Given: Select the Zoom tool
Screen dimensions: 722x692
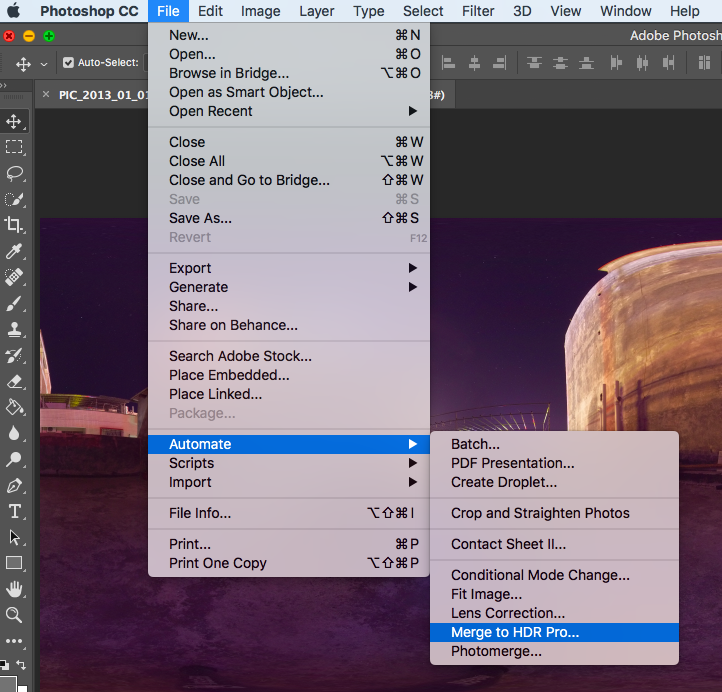Looking at the screenshot, I should (14, 615).
